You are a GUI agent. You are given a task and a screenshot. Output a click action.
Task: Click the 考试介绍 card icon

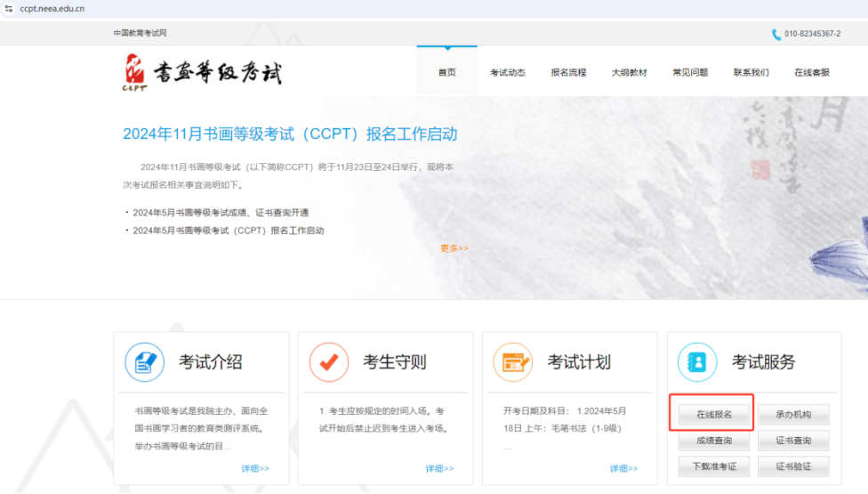[144, 362]
